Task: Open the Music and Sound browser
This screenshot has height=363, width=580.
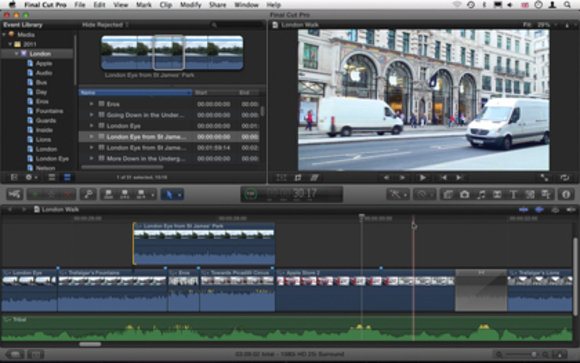Action: tap(481, 194)
